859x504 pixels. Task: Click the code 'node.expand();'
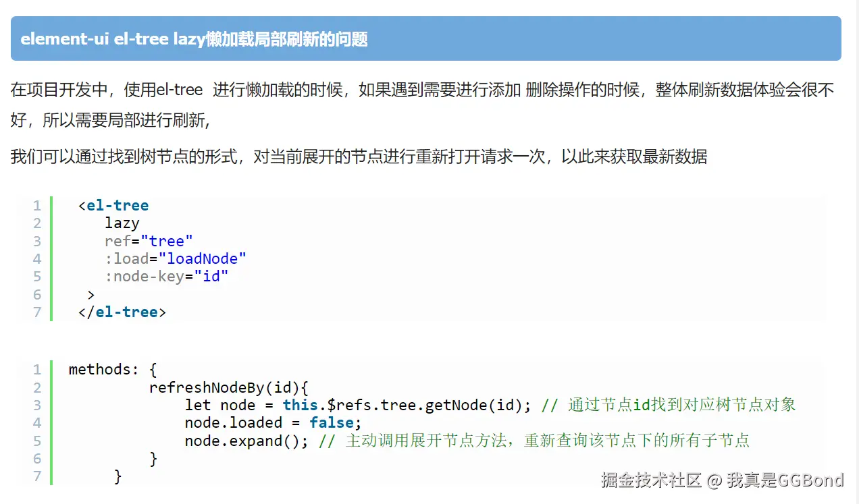[x=246, y=441]
